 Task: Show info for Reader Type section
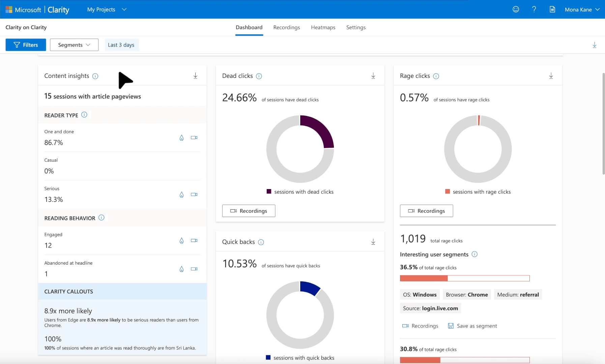(84, 115)
